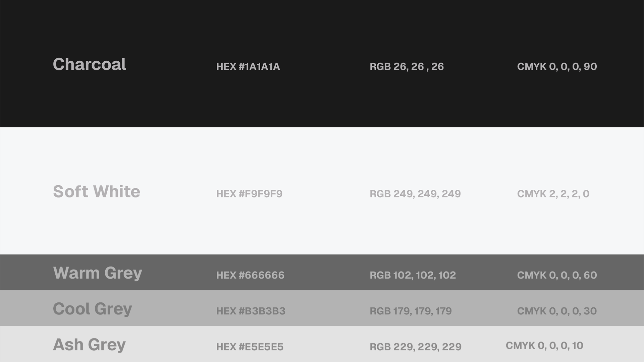Viewport: 644px width, 362px height.
Task: Select the HEX #666666 text
Action: [x=250, y=275]
